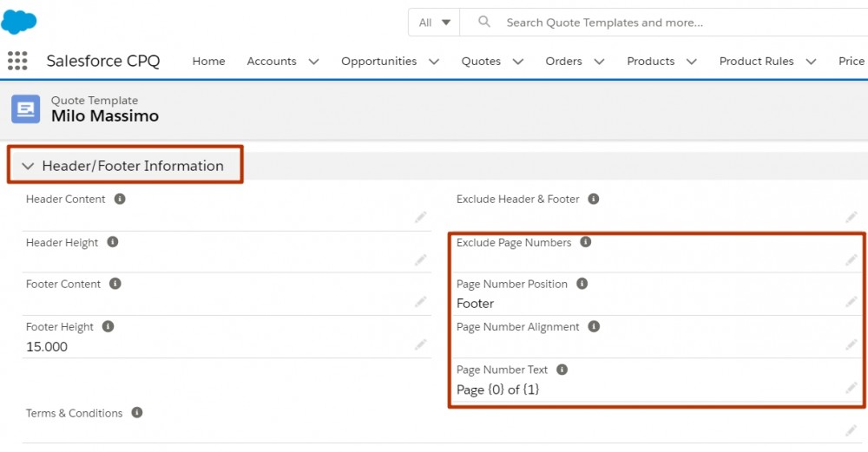This screenshot has height=452, width=868.
Task: Show info tooltip for Page Number Alignment
Action: point(594,326)
